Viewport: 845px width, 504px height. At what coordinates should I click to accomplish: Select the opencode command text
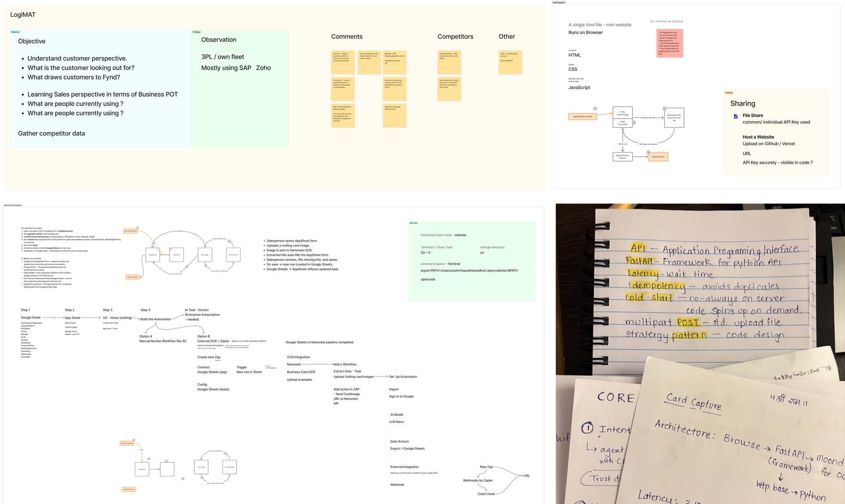[x=428, y=279]
